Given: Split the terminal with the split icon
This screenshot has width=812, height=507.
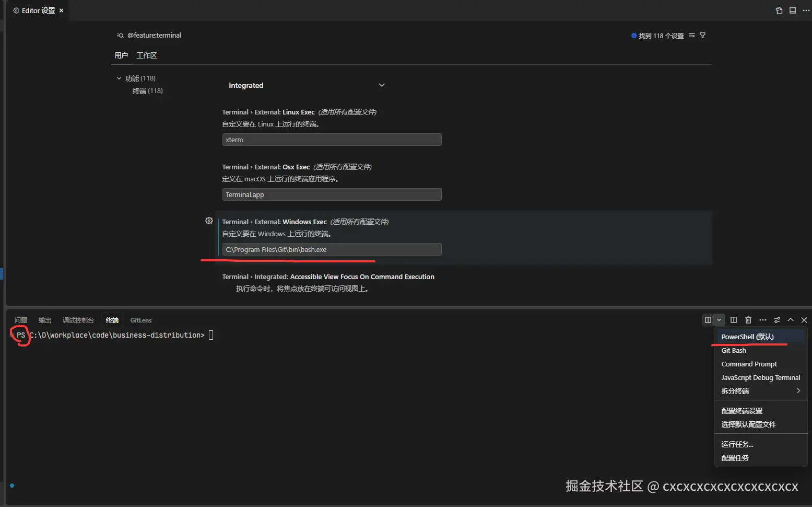Looking at the screenshot, I should pyautogui.click(x=733, y=320).
